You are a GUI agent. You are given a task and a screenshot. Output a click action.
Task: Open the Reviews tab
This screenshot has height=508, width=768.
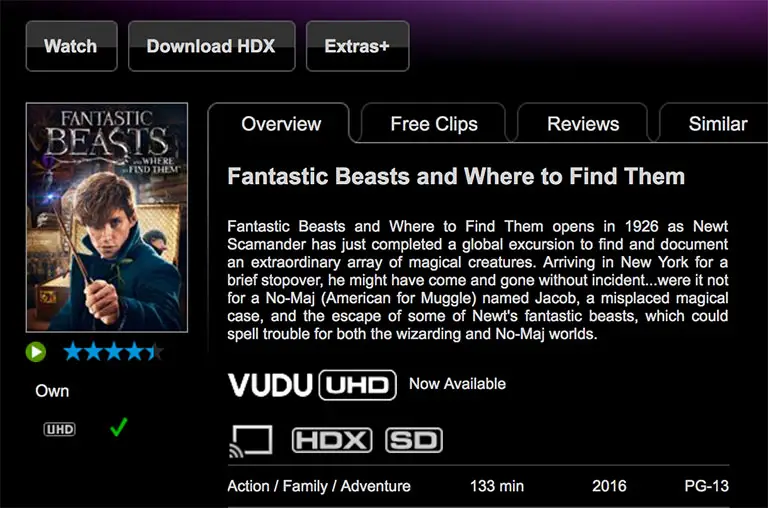(582, 123)
